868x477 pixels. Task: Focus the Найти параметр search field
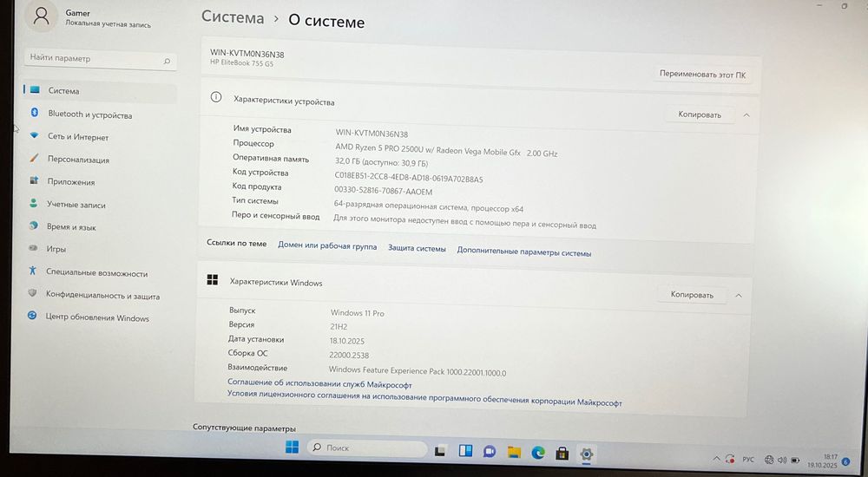tap(100, 59)
